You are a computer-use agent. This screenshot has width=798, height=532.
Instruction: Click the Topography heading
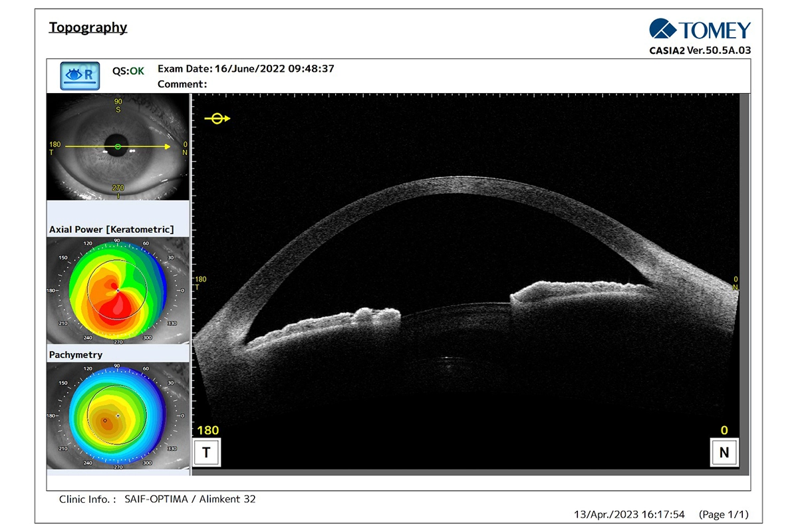[88, 27]
